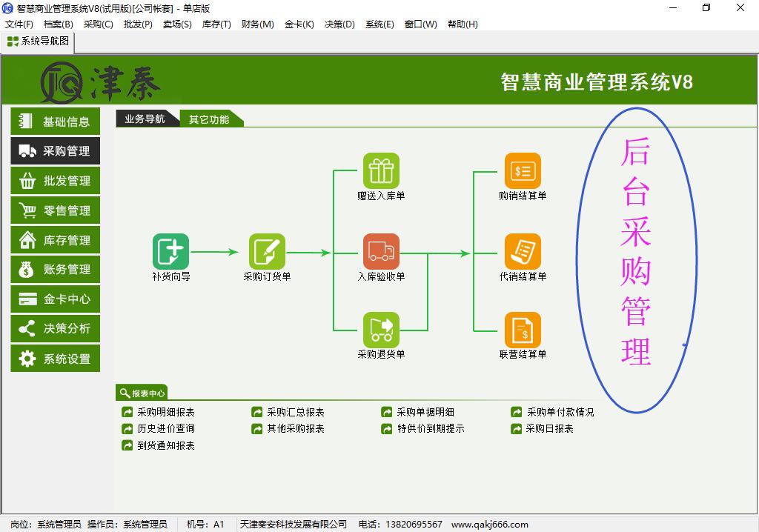Switch to the 其它功能 tab

209,119
